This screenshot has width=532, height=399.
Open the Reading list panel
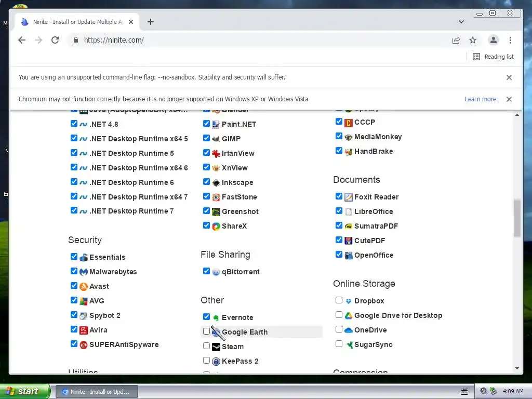pos(493,57)
